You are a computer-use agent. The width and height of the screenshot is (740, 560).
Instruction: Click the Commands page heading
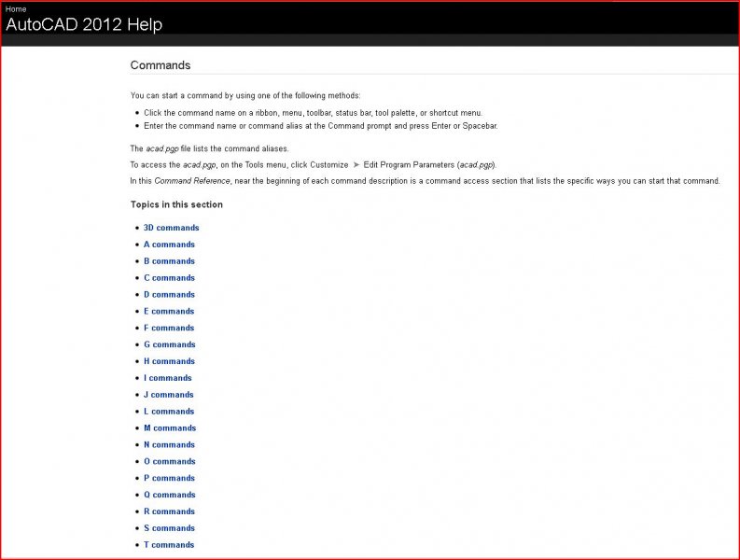(x=161, y=65)
